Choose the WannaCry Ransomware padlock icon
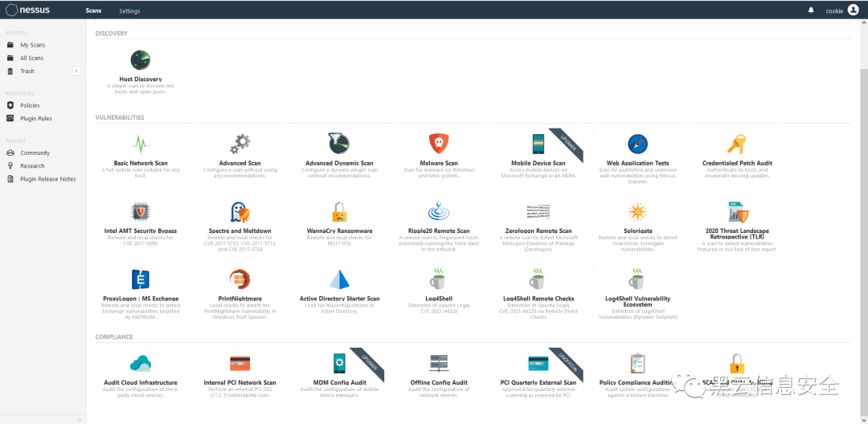868x424 pixels. click(x=339, y=212)
